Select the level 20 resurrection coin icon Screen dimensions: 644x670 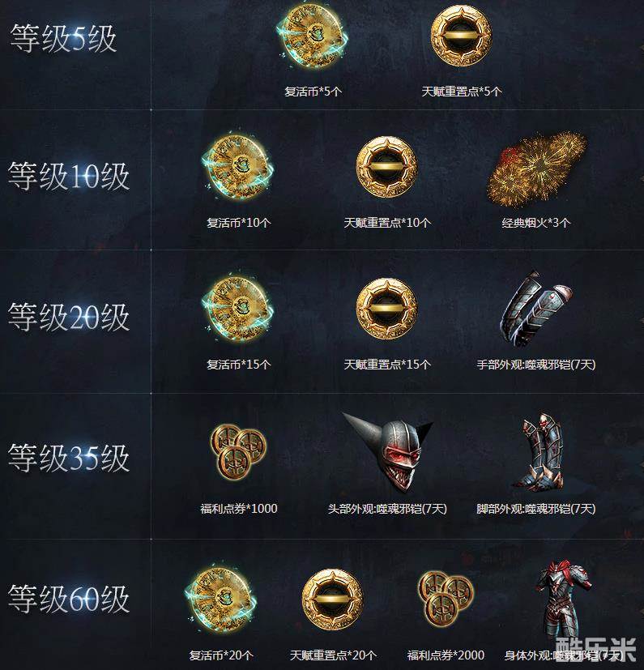tap(237, 308)
